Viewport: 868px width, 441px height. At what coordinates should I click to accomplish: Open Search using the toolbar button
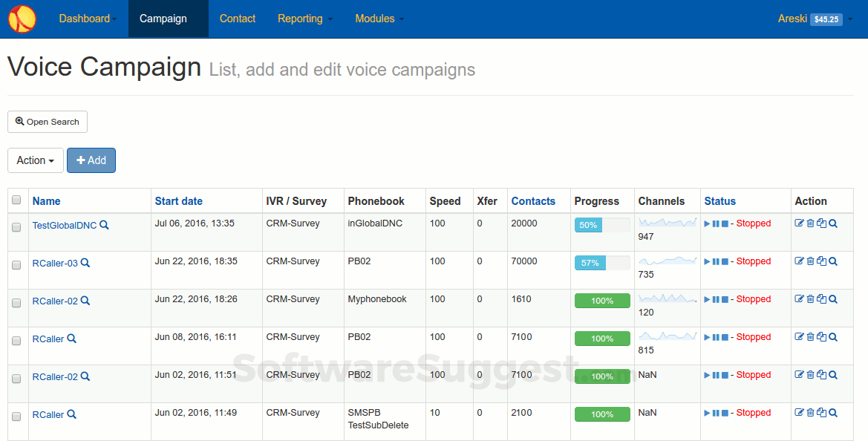point(47,122)
